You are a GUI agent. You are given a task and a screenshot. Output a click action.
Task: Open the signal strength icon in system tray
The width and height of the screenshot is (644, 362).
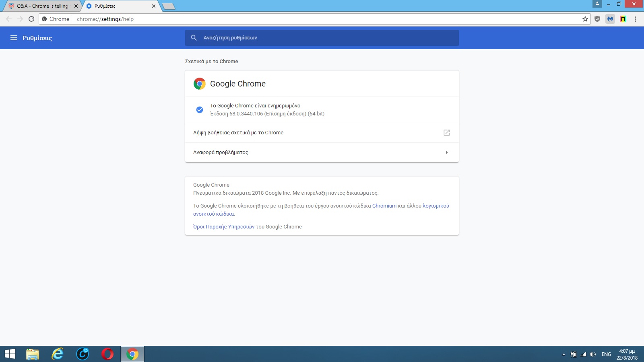click(x=583, y=354)
